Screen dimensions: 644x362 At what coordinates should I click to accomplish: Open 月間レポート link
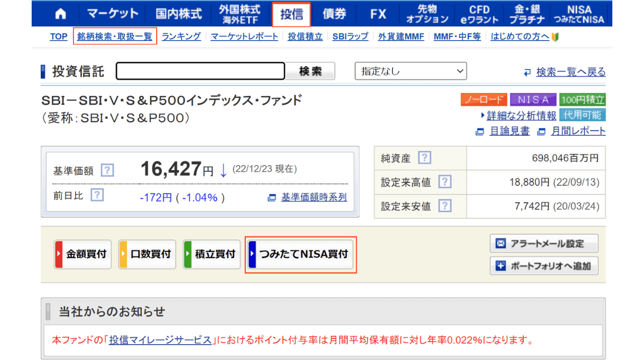578,131
